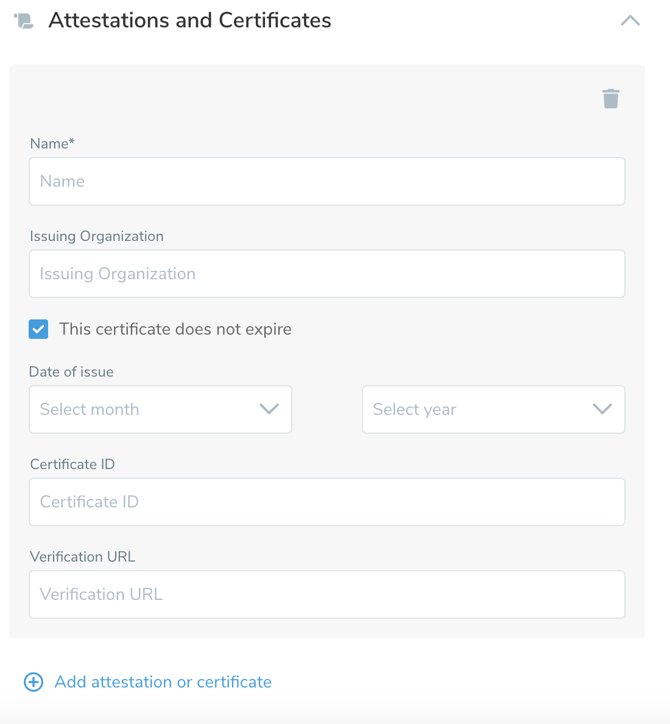Click the 'Date of issue' label
Screen dimensions: 670x724
(x=71, y=372)
